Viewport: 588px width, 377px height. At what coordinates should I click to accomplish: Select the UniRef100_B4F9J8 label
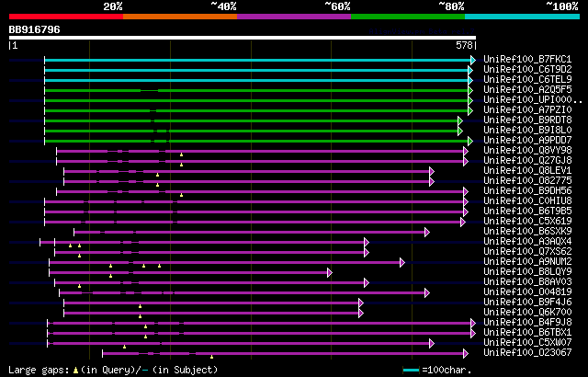click(x=527, y=323)
